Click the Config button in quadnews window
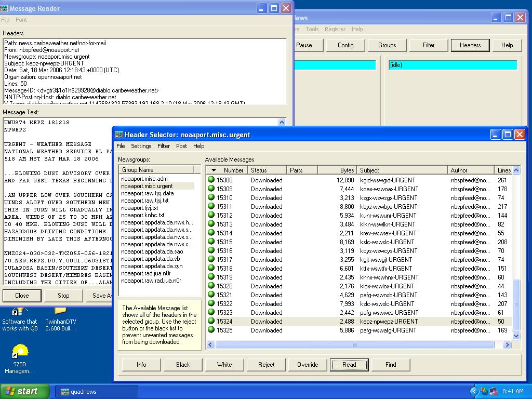Image resolution: width=532 pixels, height=399 pixels. 345,45
